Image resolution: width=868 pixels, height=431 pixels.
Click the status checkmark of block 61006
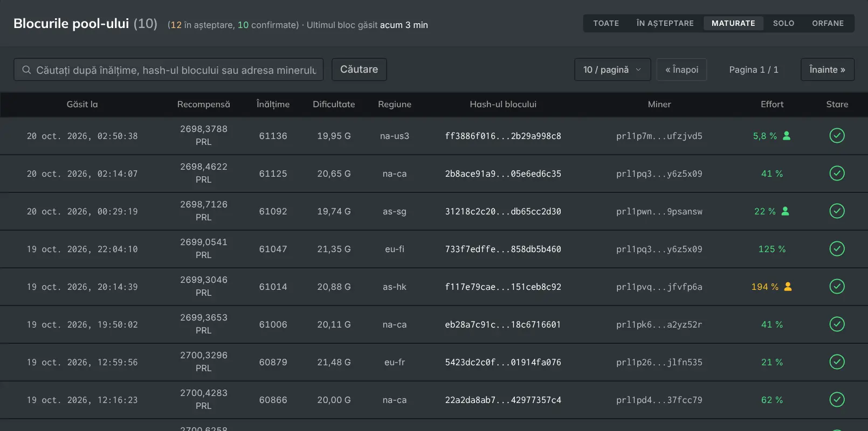point(837,324)
